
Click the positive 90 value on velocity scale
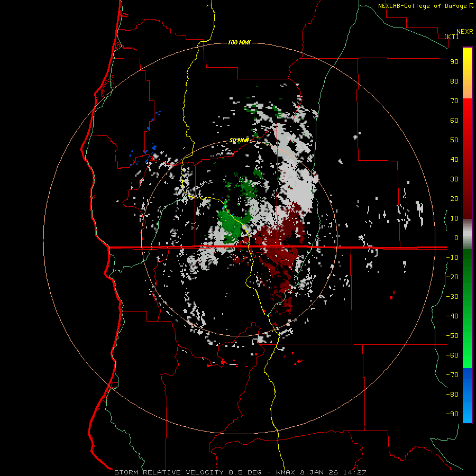coord(454,62)
